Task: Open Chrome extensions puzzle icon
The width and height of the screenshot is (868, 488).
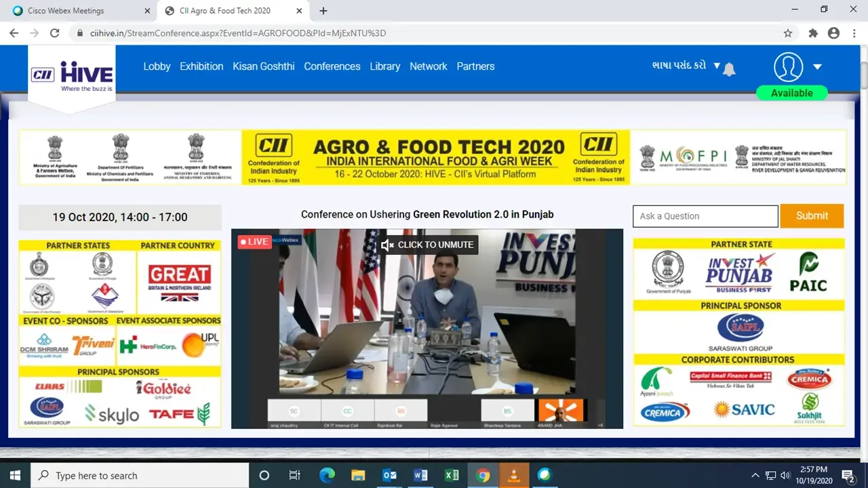Action: point(813,33)
